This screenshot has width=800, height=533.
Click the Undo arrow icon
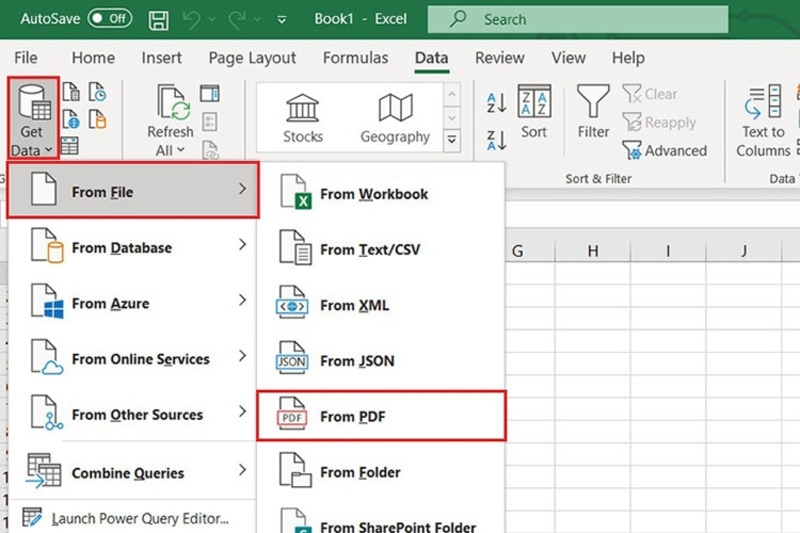tap(192, 20)
